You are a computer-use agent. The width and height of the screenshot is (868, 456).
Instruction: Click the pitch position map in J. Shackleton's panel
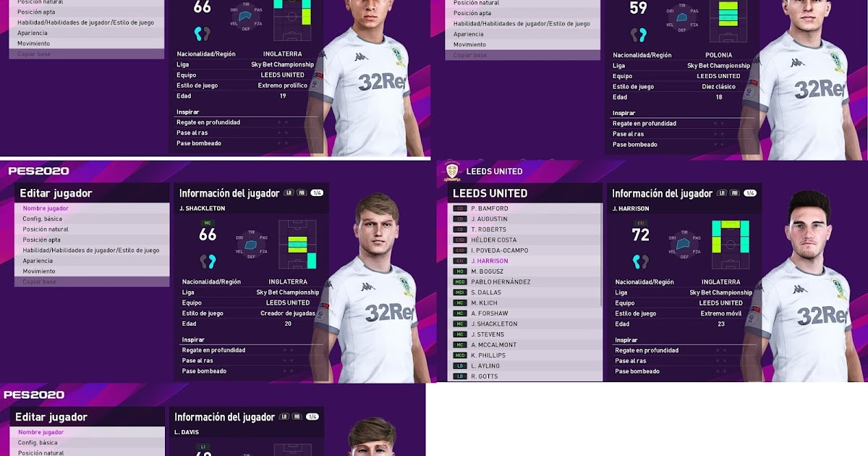(x=297, y=245)
